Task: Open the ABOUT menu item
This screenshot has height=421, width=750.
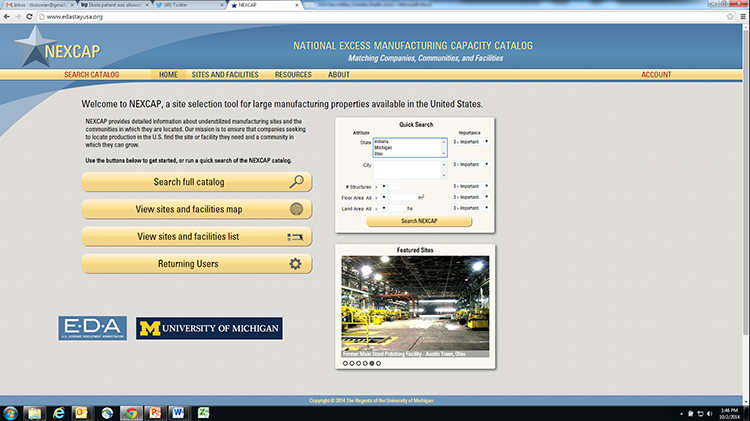Action: coord(339,75)
